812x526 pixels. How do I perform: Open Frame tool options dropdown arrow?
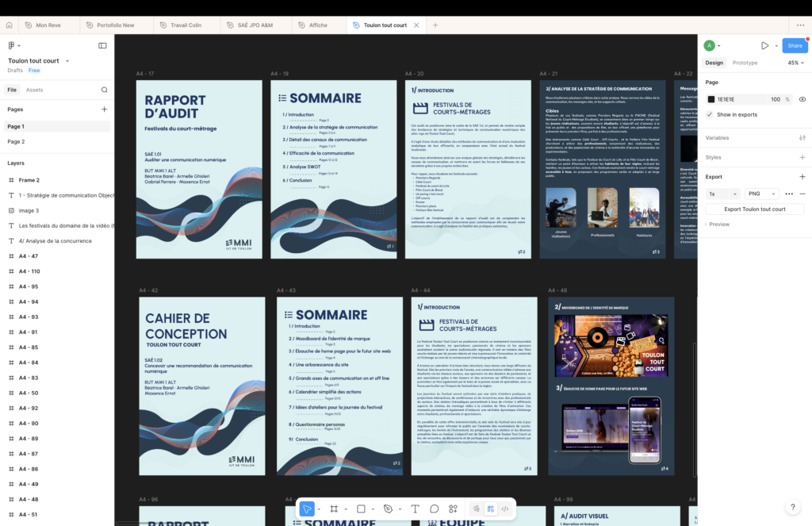[x=346, y=509]
